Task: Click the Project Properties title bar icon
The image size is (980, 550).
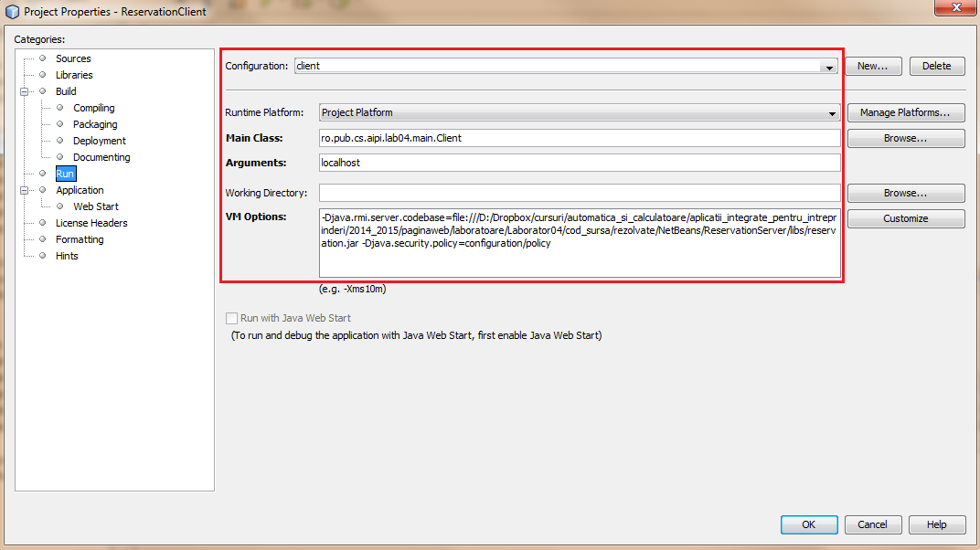Action: pos(12,12)
